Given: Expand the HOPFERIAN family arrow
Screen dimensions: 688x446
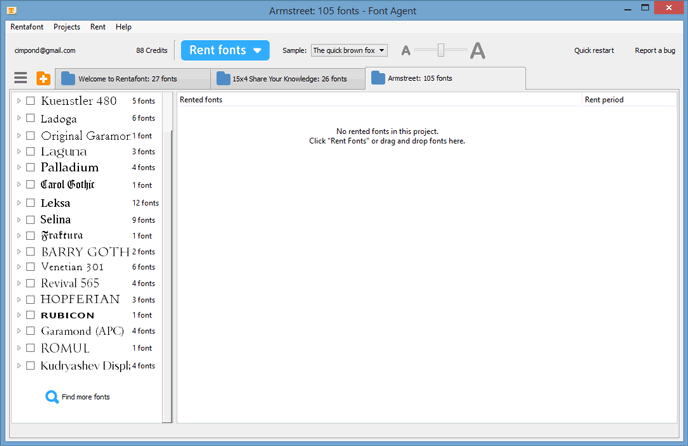Looking at the screenshot, I should 18,299.
